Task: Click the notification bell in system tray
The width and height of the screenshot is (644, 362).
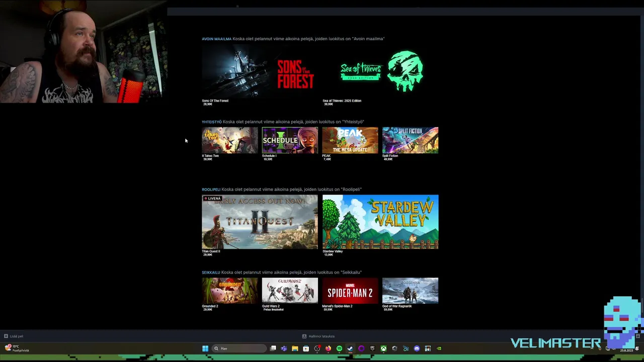Action: click(x=637, y=348)
